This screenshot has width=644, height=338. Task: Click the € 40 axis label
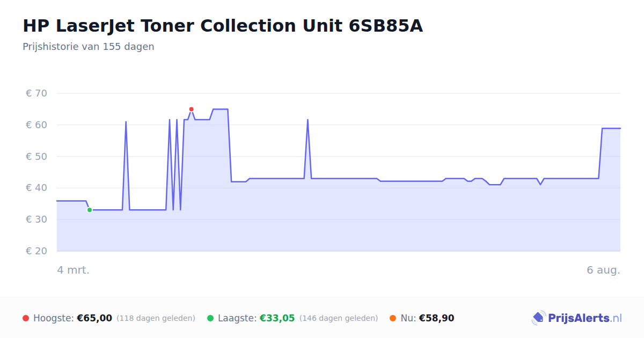click(36, 188)
